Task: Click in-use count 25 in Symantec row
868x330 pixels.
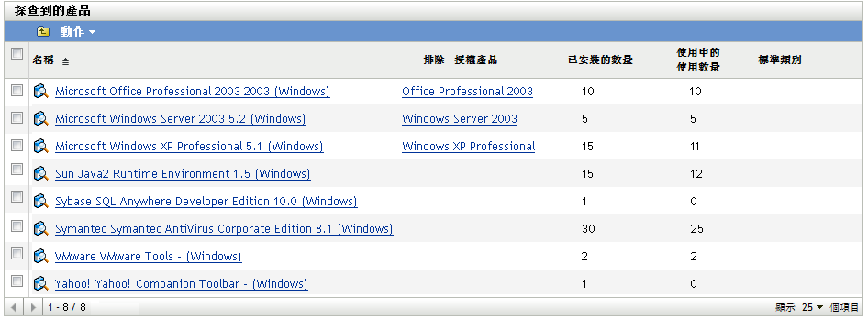Action: [x=697, y=229]
